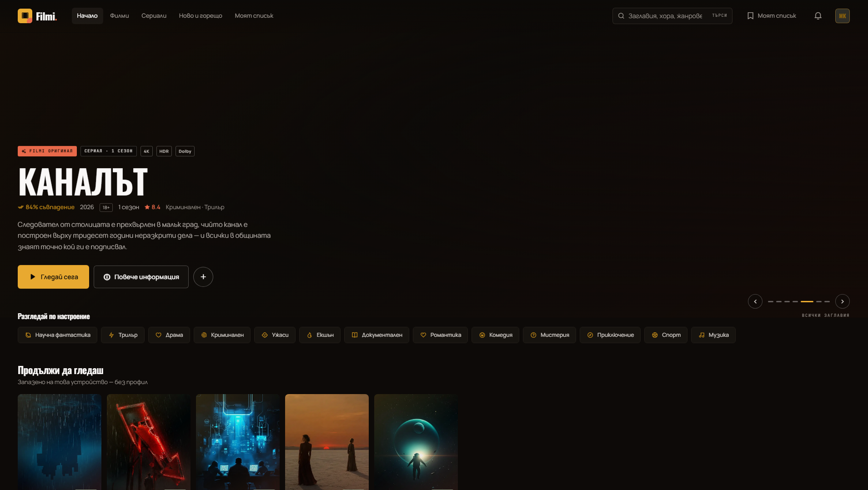Click the FILMI ОРИГИНАЛ badge

pyautogui.click(x=47, y=151)
